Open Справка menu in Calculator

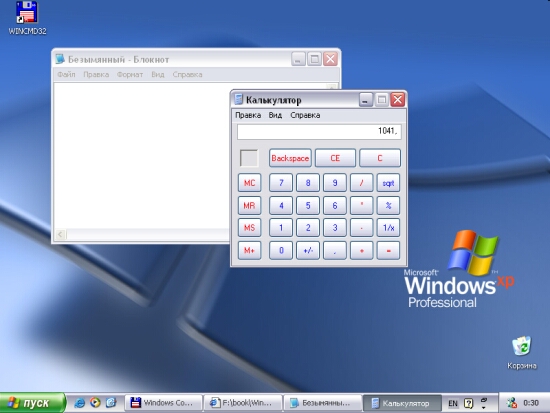tap(305, 115)
